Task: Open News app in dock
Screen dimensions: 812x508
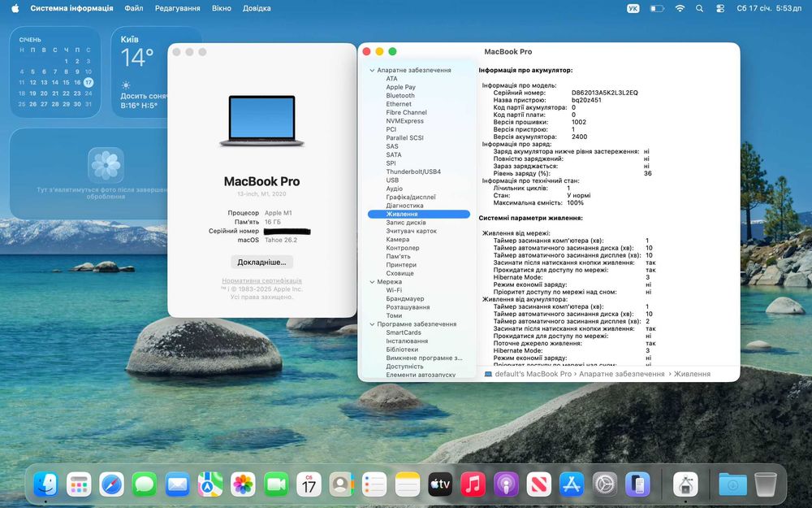Action: [538, 484]
